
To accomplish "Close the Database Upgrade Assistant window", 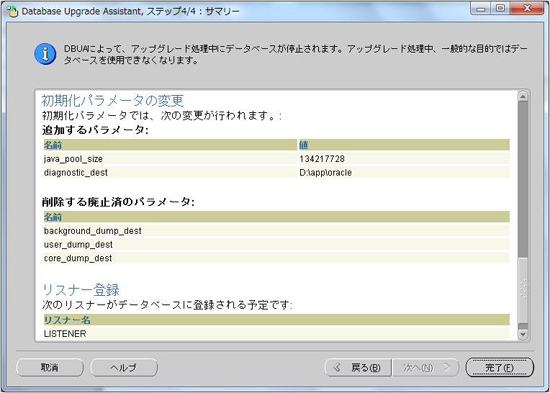I will tap(527, 9).
